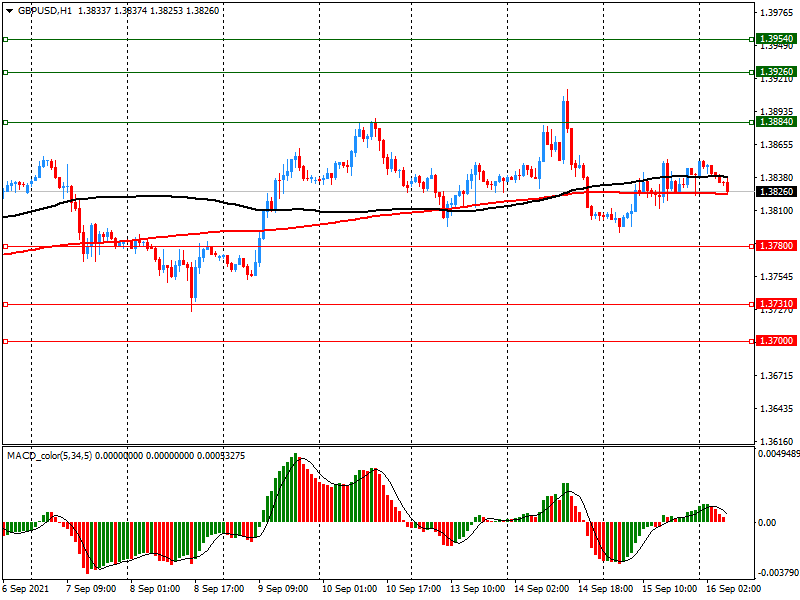Click the 9 Sep 09:00 time label

coord(283,589)
